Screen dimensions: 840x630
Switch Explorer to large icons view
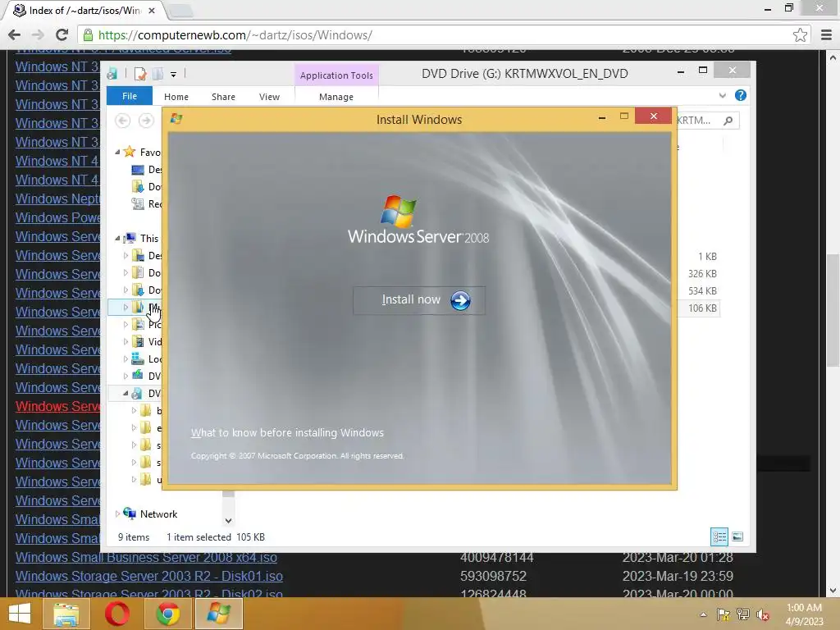click(x=737, y=536)
